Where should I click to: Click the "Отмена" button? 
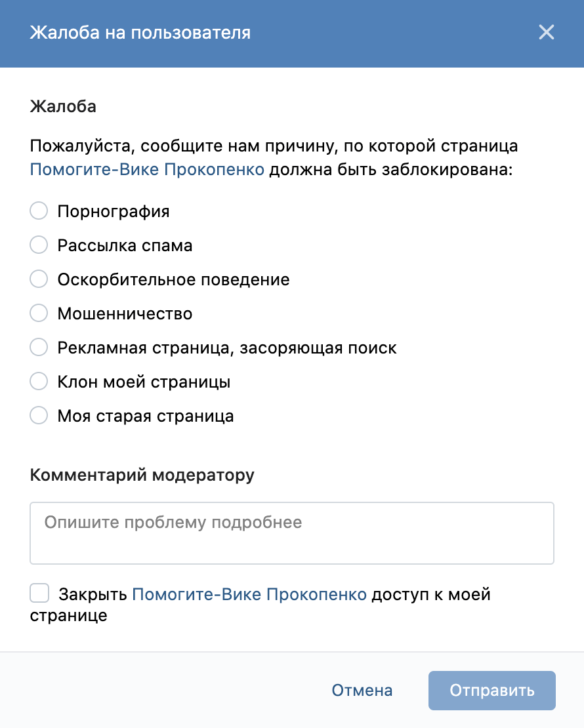(362, 691)
